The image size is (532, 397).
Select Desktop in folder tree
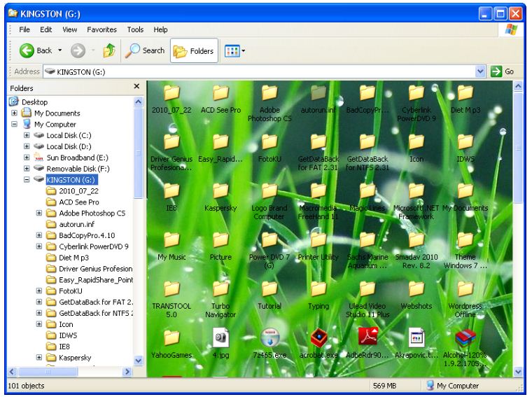[x=34, y=102]
